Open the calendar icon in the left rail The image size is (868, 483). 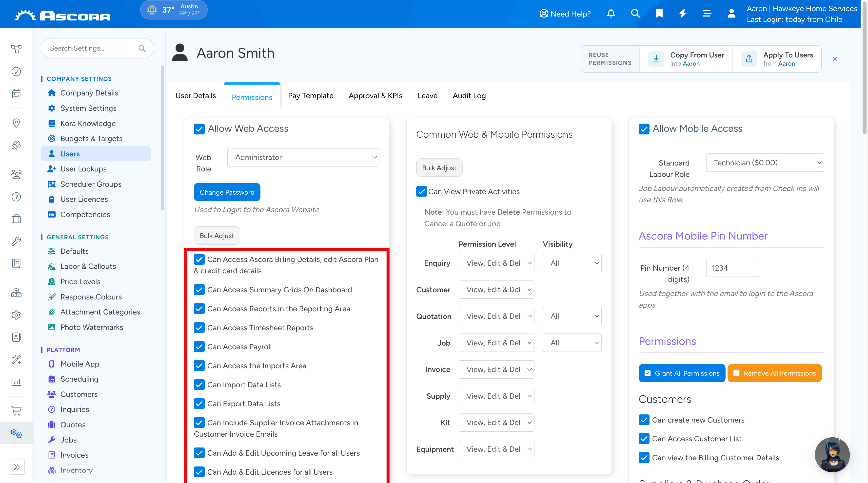(x=16, y=93)
